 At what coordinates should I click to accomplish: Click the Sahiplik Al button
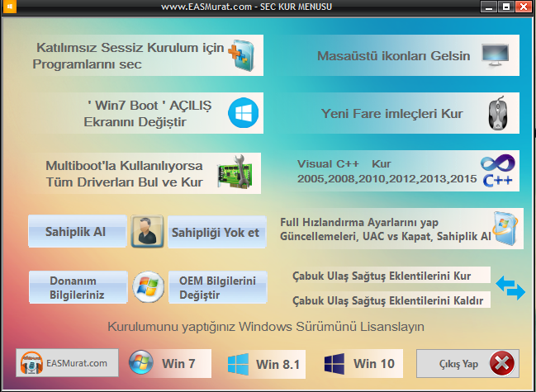click(x=78, y=231)
